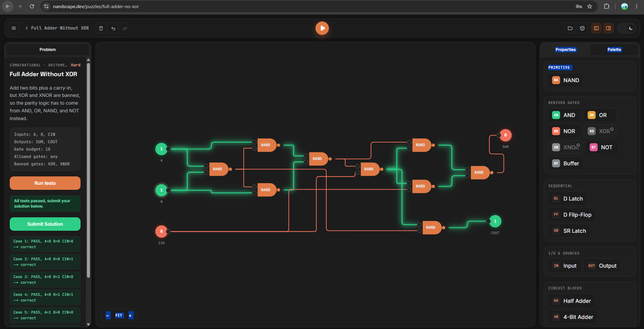Click Case 2 test result row
This screenshot has height=329, width=644.
(45, 262)
